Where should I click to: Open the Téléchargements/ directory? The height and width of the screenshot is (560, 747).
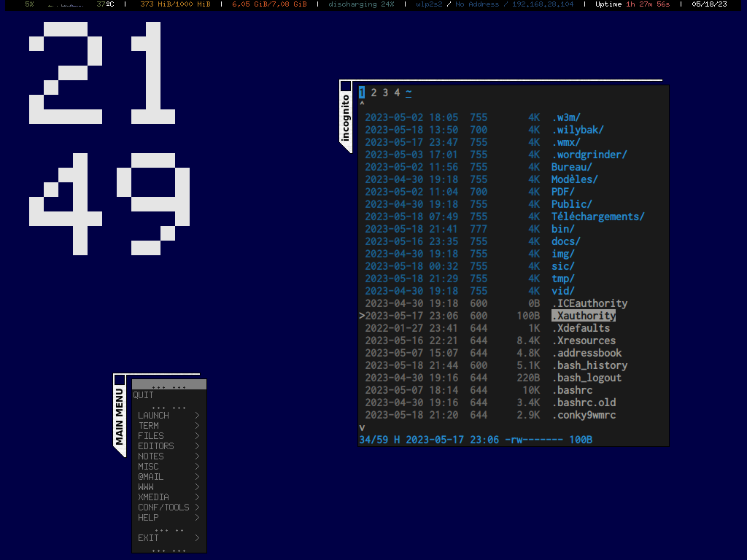coord(597,217)
